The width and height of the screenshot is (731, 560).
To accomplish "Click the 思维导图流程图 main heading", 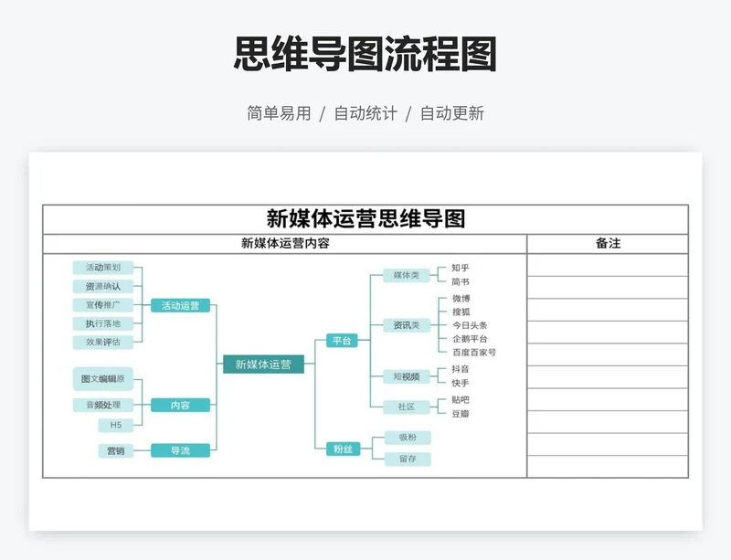I will coord(365,54).
